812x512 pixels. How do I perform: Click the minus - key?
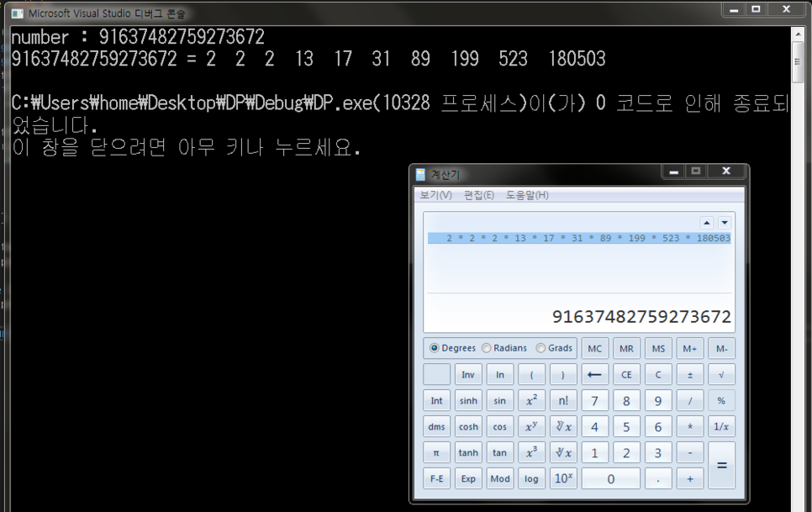[690, 452]
